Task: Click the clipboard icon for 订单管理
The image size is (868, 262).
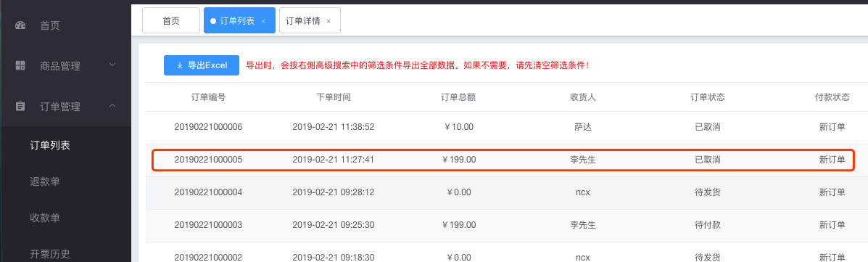Action: click(20, 107)
